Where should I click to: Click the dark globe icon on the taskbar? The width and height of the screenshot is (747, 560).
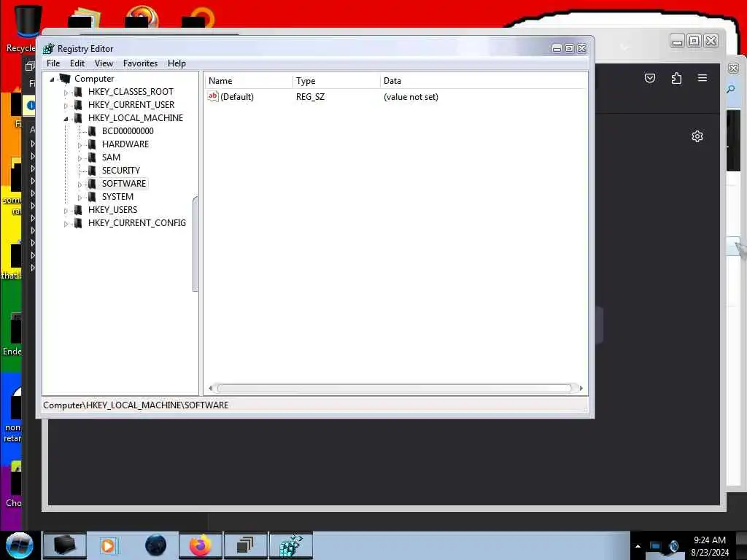coord(155,545)
